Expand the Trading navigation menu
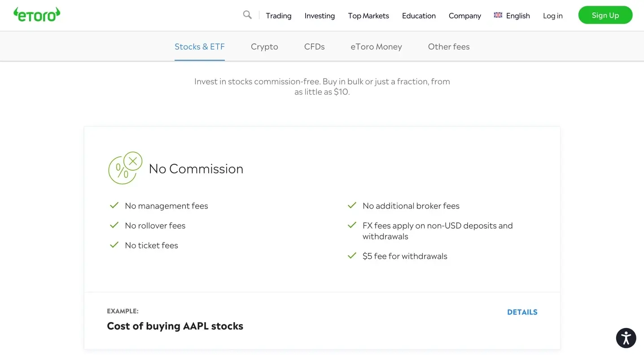This screenshot has height=355, width=644. pos(278,16)
